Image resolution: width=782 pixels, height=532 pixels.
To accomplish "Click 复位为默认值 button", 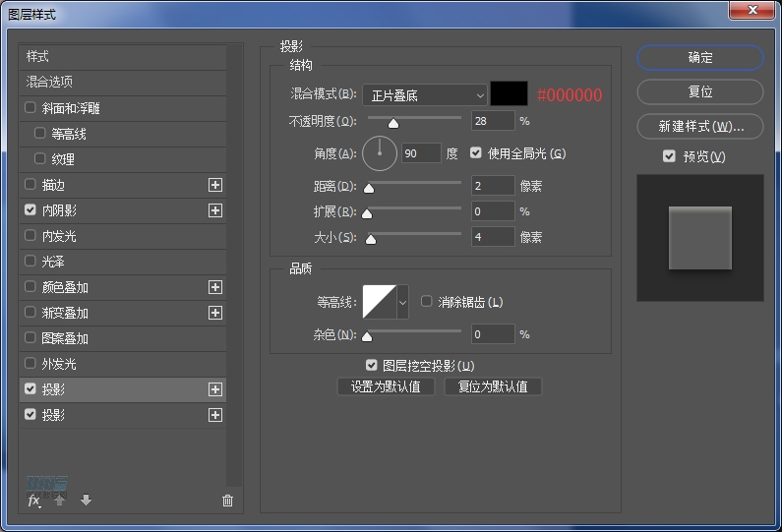I will (x=493, y=386).
